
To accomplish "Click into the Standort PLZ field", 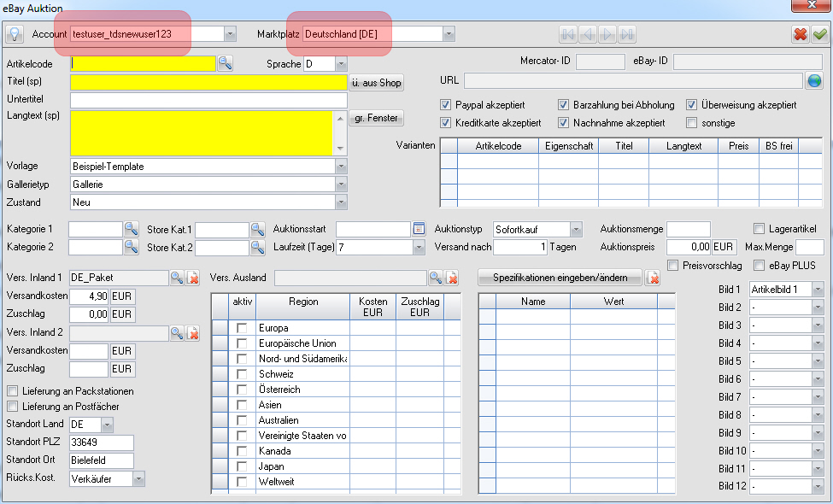I will [x=102, y=442].
